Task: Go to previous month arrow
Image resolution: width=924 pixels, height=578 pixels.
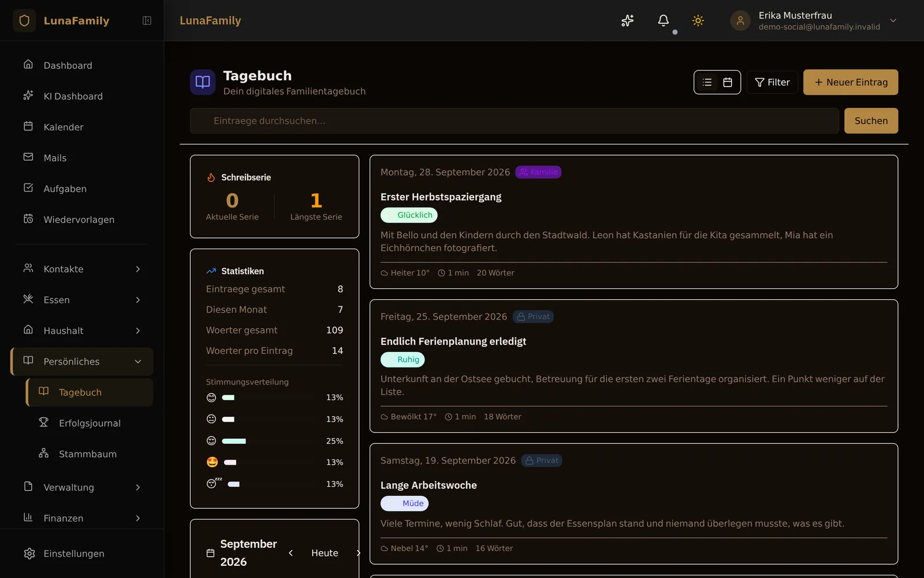Action: click(x=291, y=553)
